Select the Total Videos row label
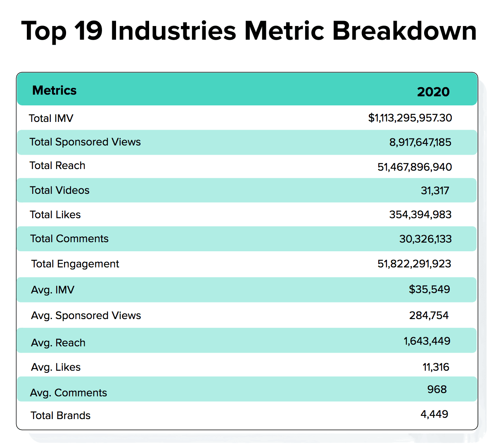503x448 pixels. coord(59,191)
